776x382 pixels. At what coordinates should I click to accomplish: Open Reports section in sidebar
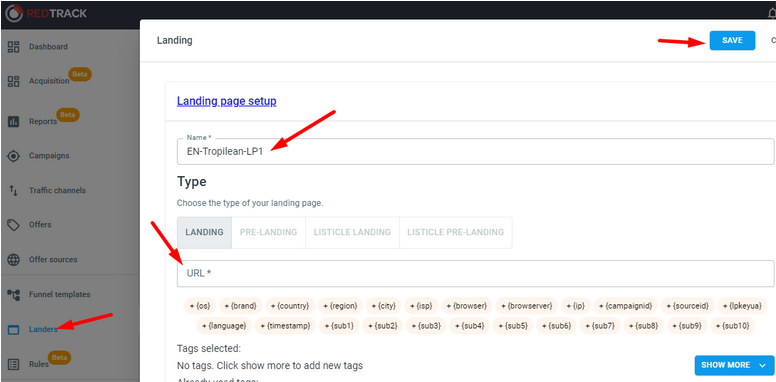(43, 121)
